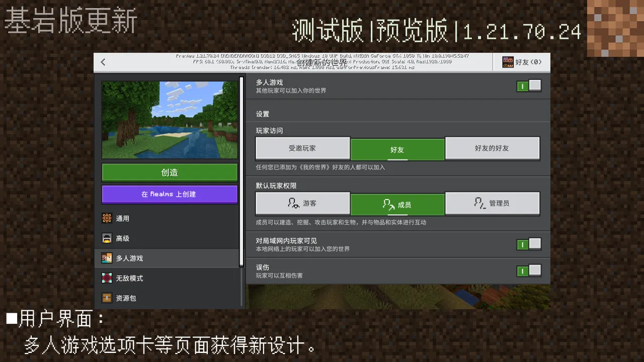Click the 在 Realms 上创建 button
The height and width of the screenshot is (362, 644).
pyautogui.click(x=170, y=194)
